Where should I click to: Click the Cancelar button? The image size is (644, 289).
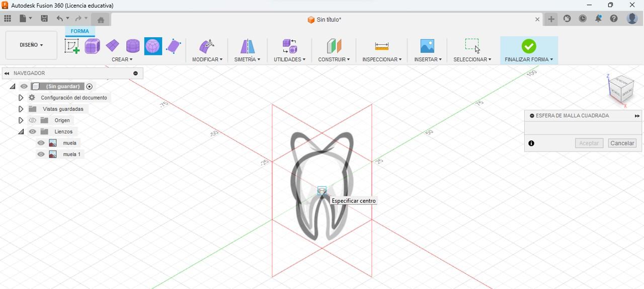622,143
